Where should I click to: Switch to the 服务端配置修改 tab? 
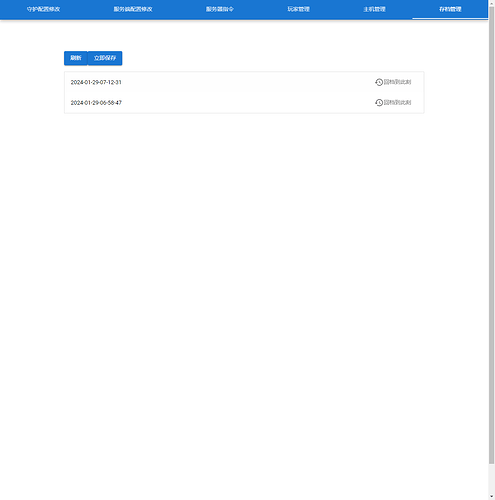pos(133,9)
